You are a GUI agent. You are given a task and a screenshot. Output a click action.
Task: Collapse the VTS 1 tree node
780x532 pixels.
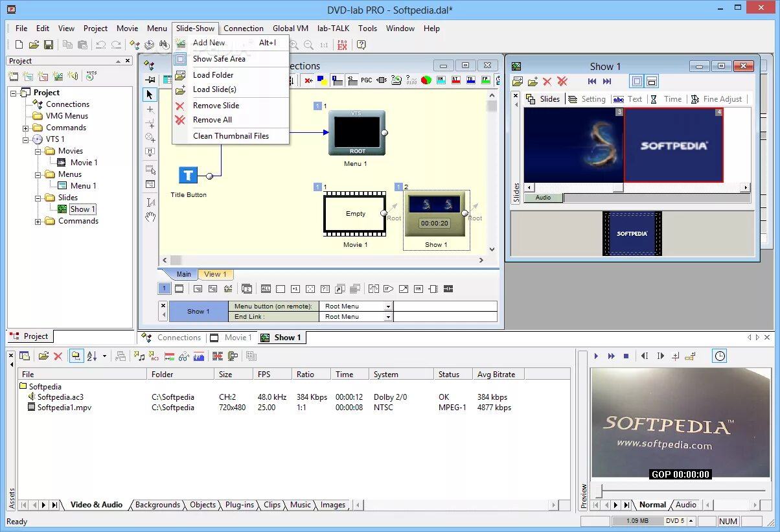point(26,139)
